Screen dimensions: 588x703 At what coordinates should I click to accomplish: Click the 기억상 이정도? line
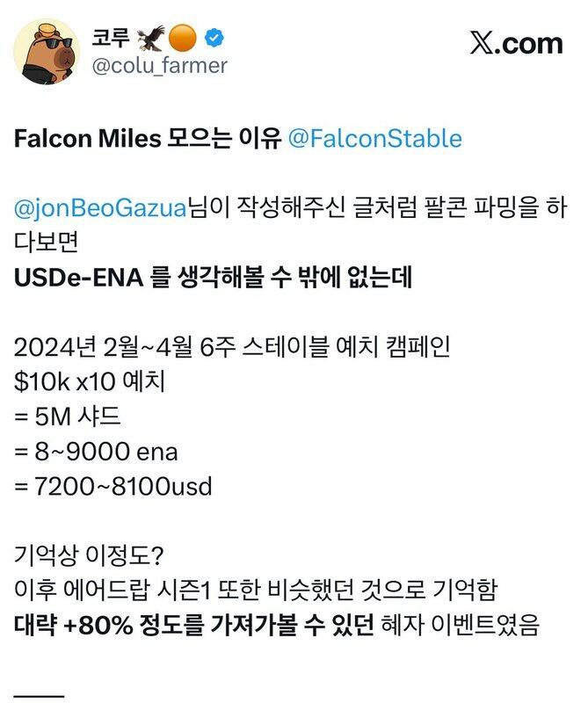click(89, 556)
